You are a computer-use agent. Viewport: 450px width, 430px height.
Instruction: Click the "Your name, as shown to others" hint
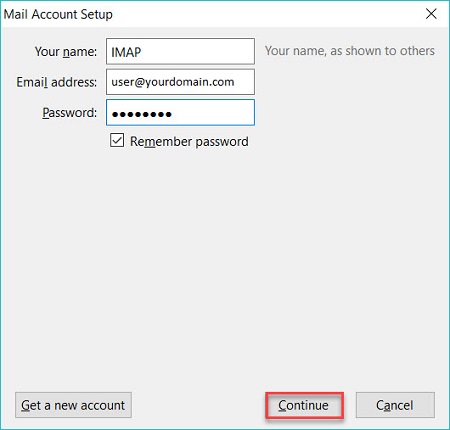tap(350, 51)
